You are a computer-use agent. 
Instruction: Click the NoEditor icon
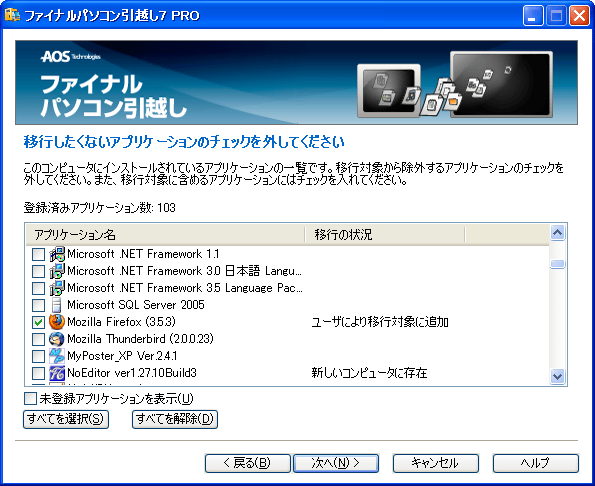click(x=57, y=373)
